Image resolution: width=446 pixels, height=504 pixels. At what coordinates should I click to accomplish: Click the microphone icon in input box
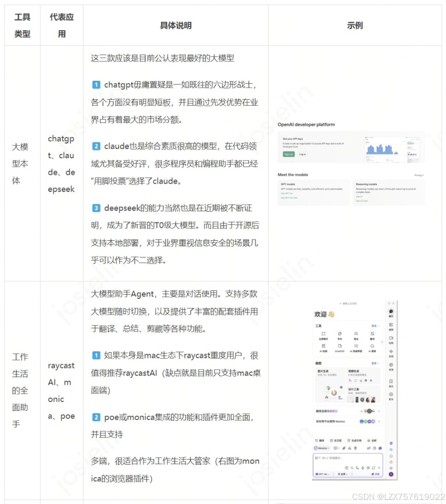point(362,468)
